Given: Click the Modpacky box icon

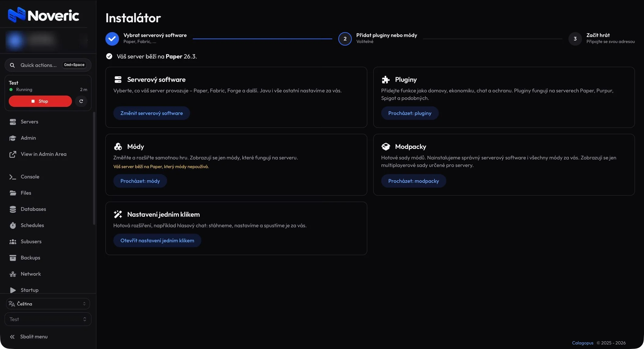Looking at the screenshot, I should coord(386,147).
